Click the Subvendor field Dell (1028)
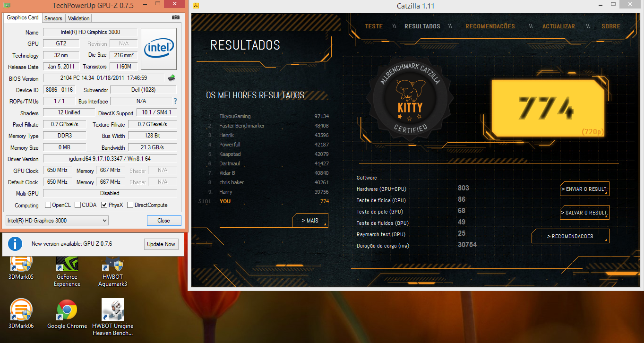This screenshot has height=343, width=644. coord(143,90)
